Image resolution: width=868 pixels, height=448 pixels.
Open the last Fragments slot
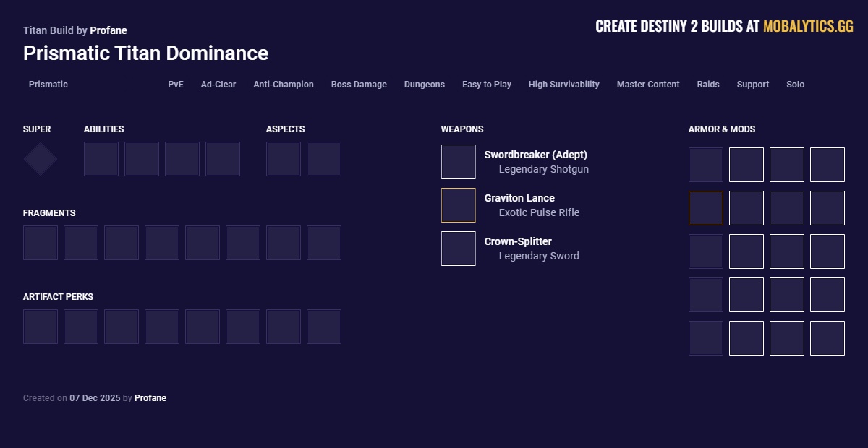pyautogui.click(x=324, y=242)
